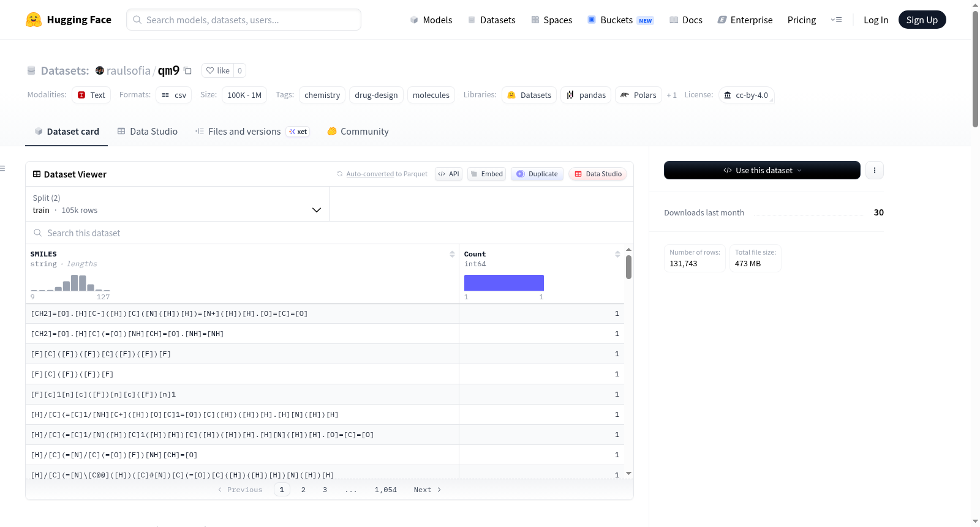Go to page 3 of results

[325, 490]
